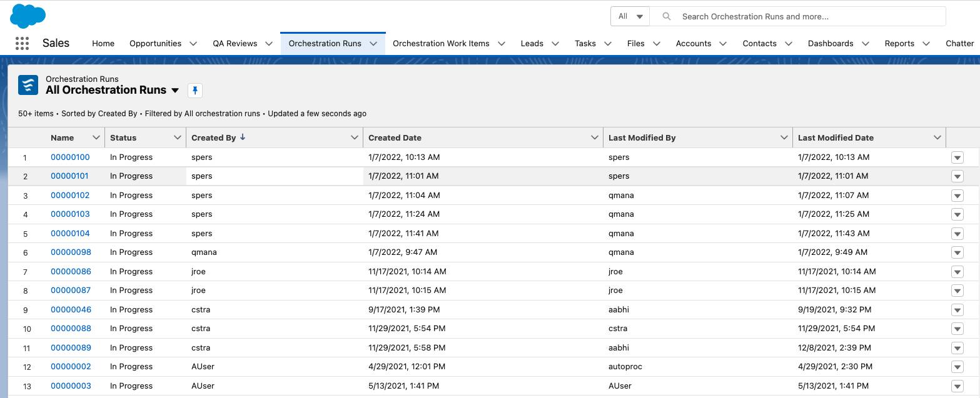Screen dimensions: 980x398
Task: Open the Reports tab
Action: pyautogui.click(x=899, y=44)
